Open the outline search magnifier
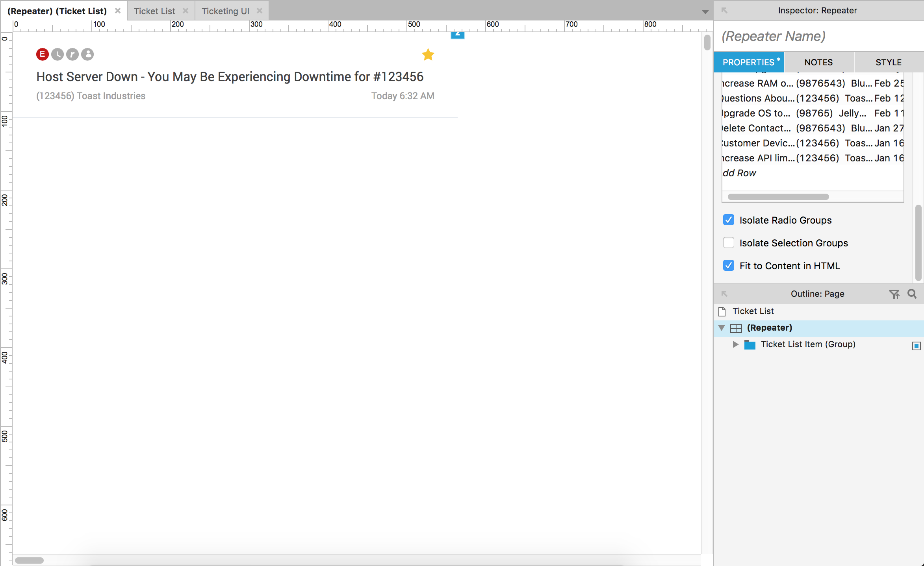The image size is (924, 566). point(912,294)
